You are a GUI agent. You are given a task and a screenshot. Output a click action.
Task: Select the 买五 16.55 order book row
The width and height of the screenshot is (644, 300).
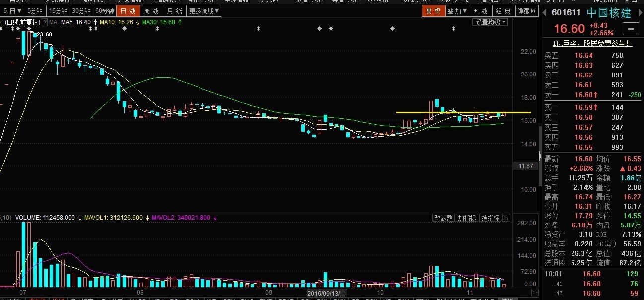(592, 147)
